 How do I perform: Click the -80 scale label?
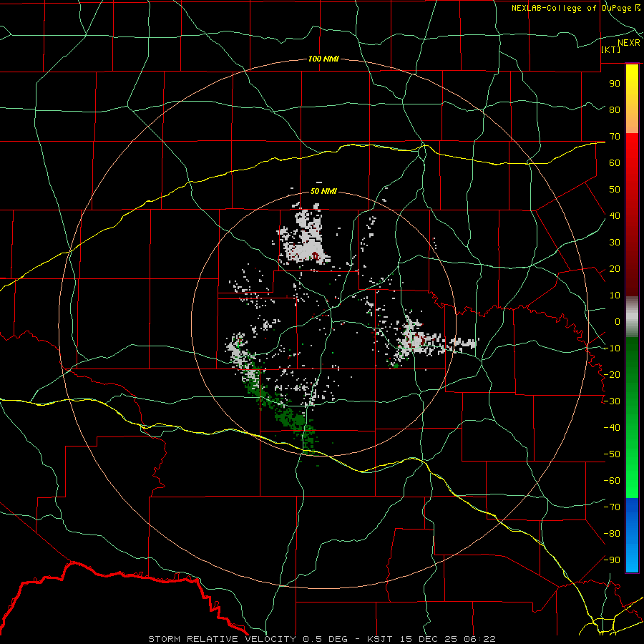coord(612,534)
